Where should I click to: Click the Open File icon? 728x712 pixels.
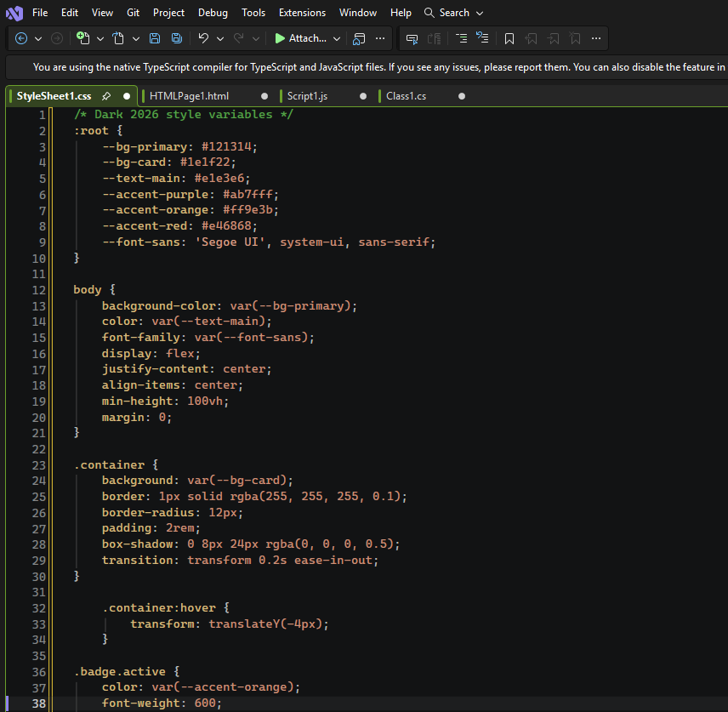[x=118, y=38]
